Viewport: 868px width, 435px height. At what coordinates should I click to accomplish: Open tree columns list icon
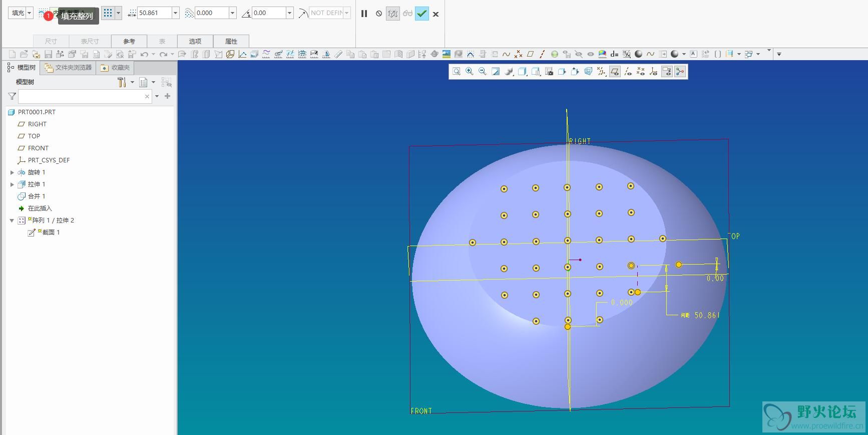coord(143,82)
